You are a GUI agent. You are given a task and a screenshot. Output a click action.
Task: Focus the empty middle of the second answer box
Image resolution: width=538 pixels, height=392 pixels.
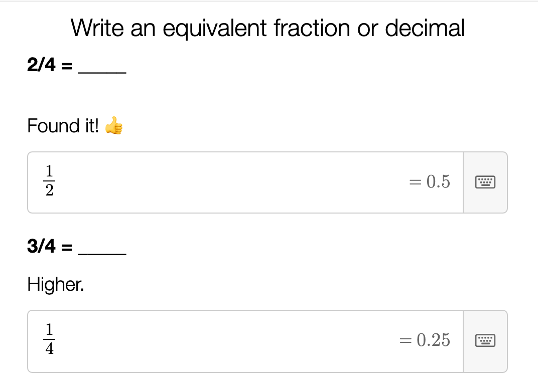pyautogui.click(x=226, y=341)
